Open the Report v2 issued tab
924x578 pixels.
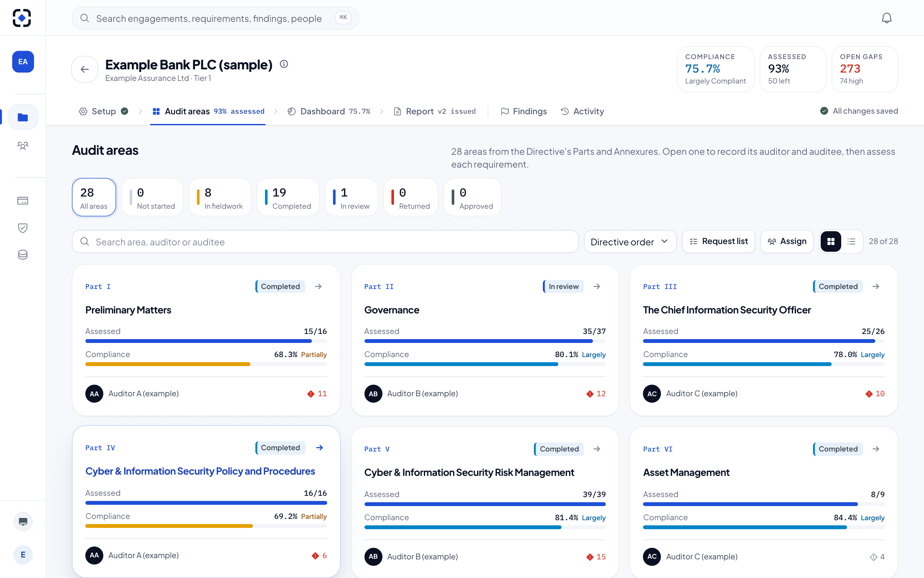click(434, 111)
